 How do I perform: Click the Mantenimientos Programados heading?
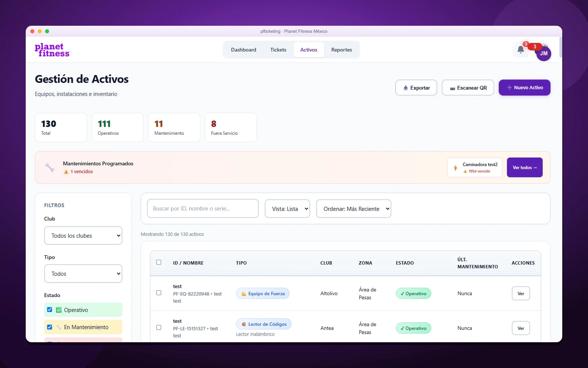(x=98, y=163)
